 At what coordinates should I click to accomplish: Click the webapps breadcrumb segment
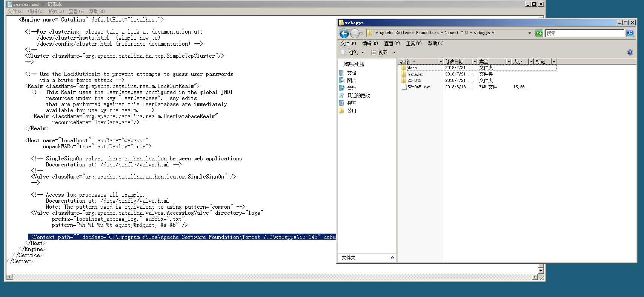coord(482,33)
